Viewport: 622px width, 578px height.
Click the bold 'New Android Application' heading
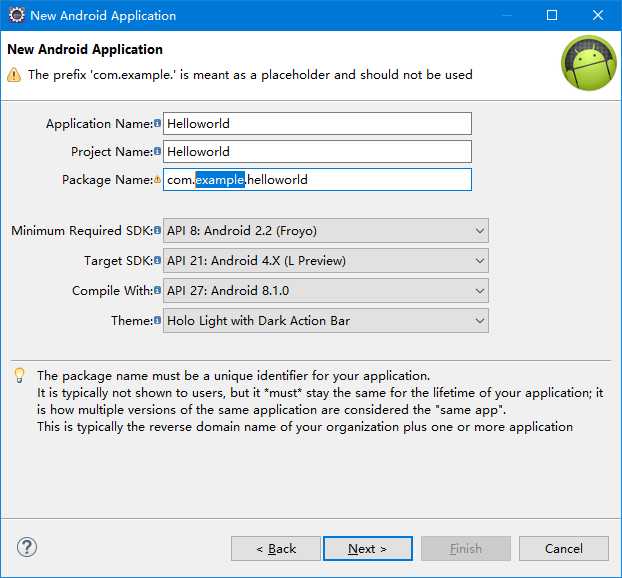pyautogui.click(x=85, y=49)
